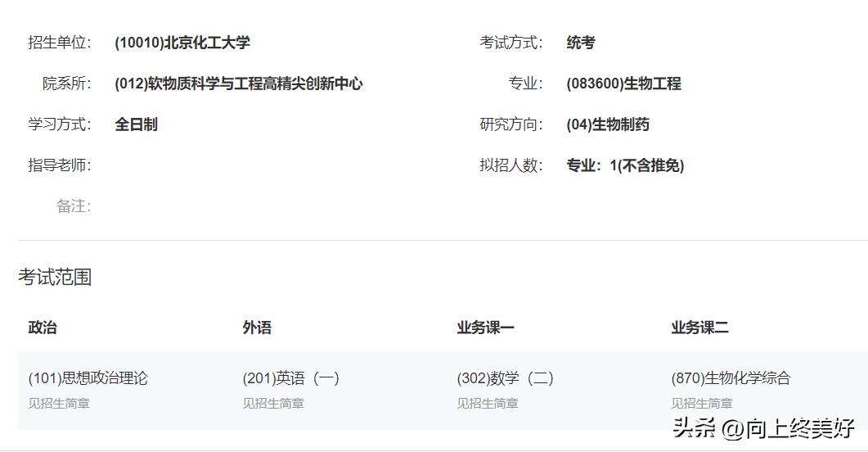Click subject (101)思想政治理论
Image resolution: width=868 pixels, height=452 pixels.
pos(88,378)
